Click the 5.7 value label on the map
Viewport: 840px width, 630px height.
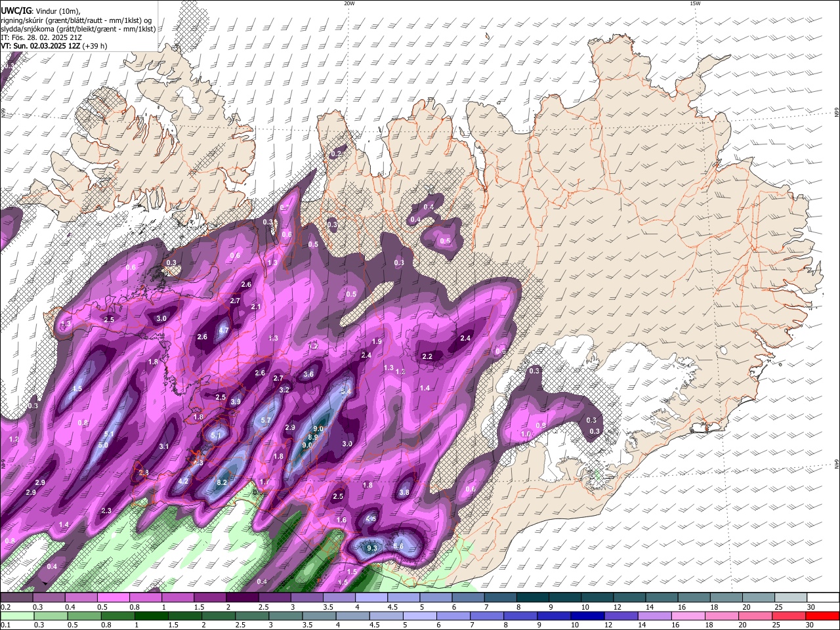tap(266, 421)
